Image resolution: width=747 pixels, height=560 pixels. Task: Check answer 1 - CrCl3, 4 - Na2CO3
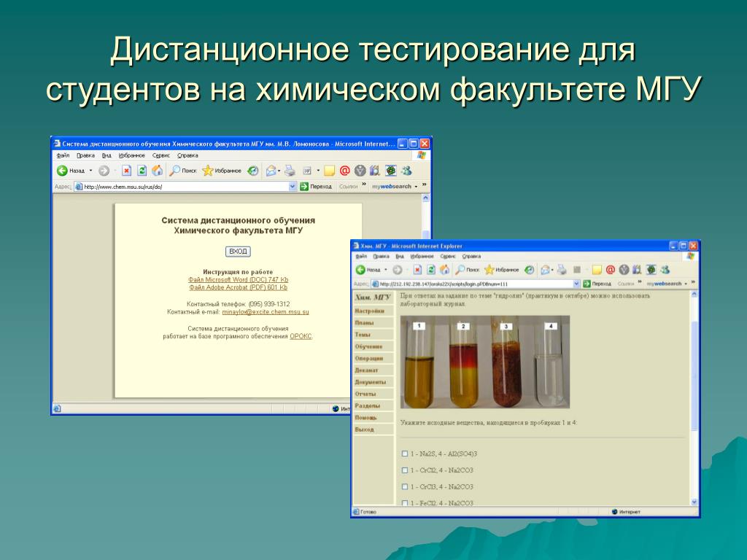404,486
